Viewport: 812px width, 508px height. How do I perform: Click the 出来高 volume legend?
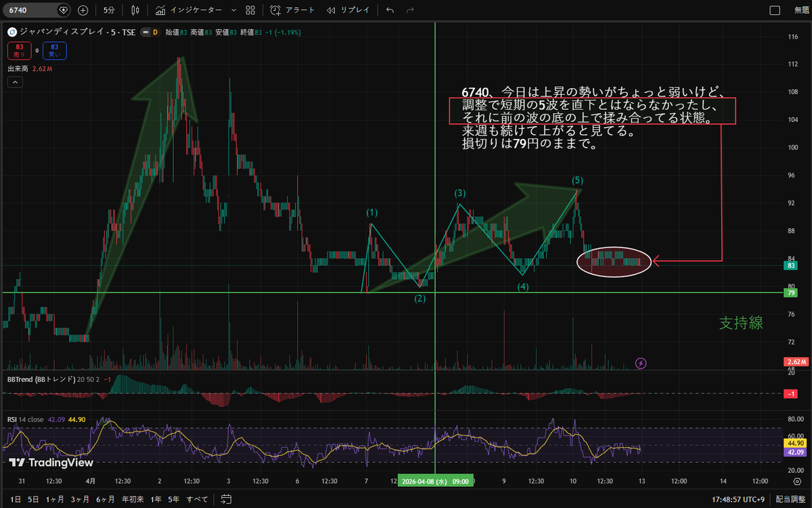coord(30,68)
